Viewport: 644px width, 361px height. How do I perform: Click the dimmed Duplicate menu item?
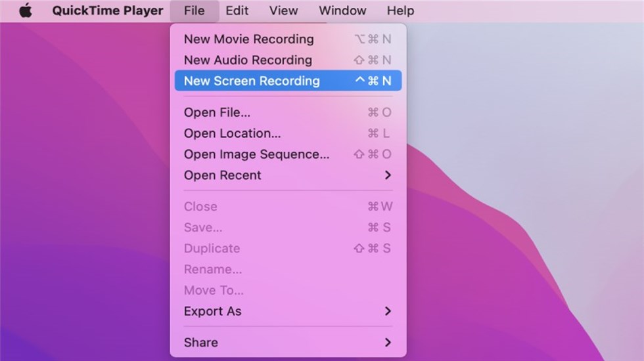[x=288, y=248]
